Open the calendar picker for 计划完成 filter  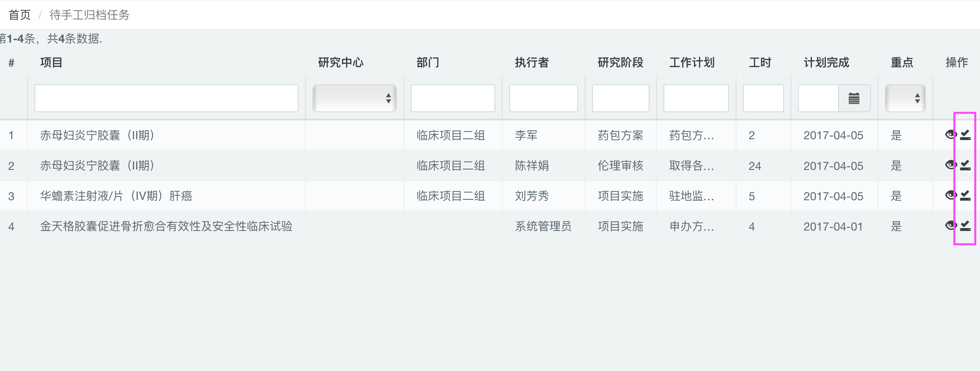coord(854,98)
